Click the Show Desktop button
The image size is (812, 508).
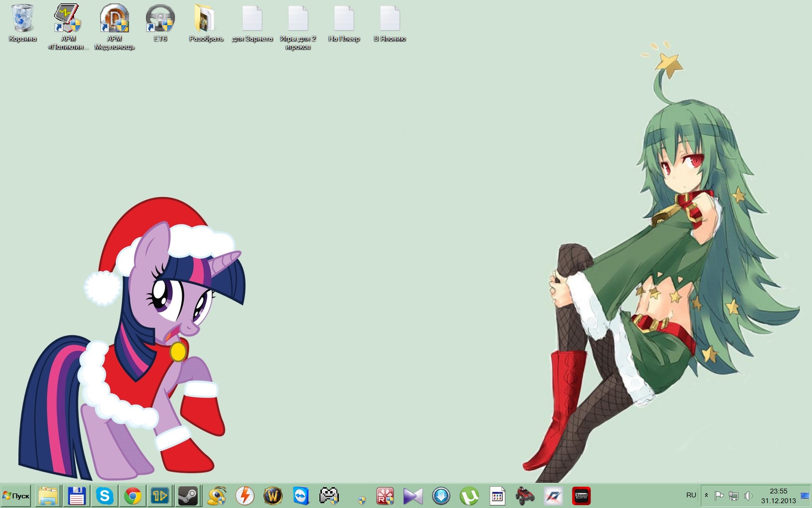805,496
